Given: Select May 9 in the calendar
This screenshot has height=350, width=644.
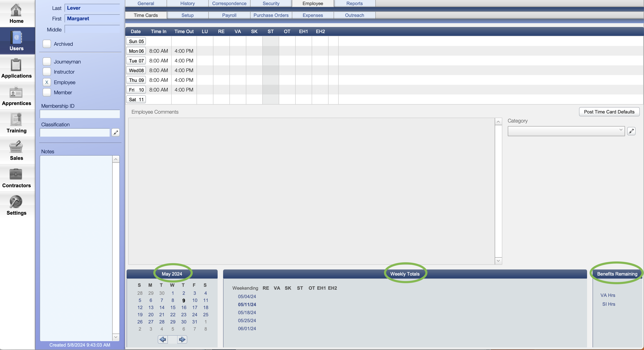Looking at the screenshot, I should [x=184, y=300].
